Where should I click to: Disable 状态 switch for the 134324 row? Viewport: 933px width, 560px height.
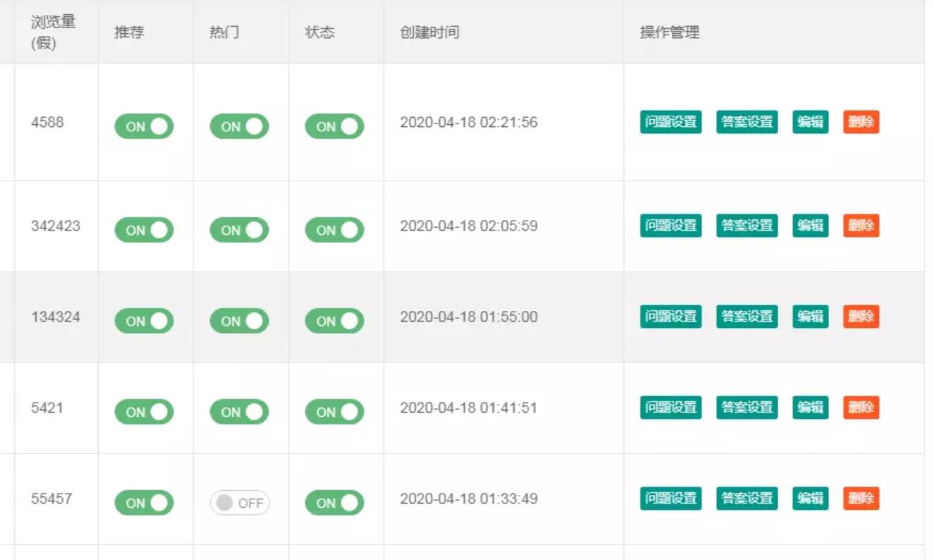334,321
